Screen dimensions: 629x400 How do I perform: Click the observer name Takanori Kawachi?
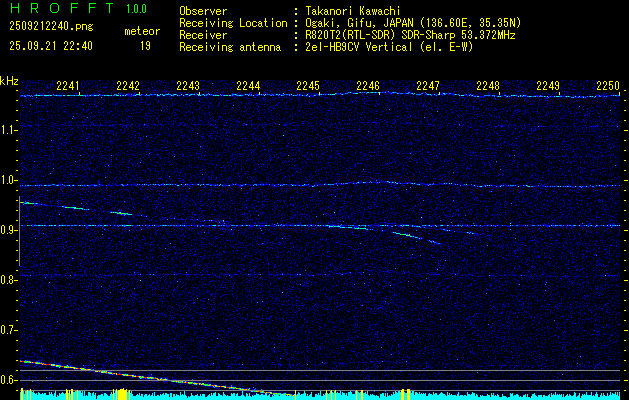tap(352, 12)
